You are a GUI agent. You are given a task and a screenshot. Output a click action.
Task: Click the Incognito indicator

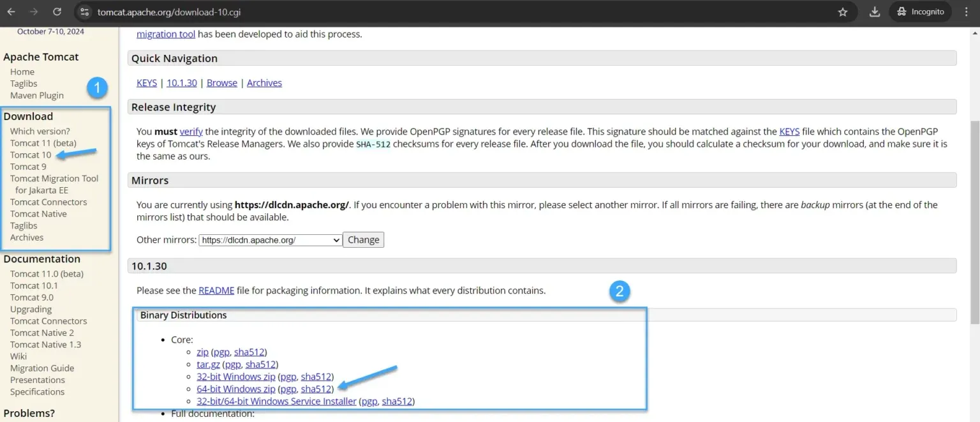920,12
